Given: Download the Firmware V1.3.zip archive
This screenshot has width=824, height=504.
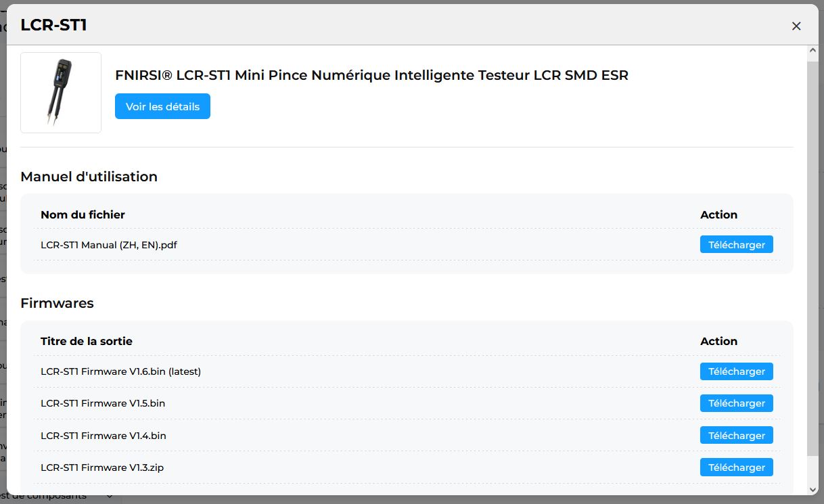Looking at the screenshot, I should (736, 467).
